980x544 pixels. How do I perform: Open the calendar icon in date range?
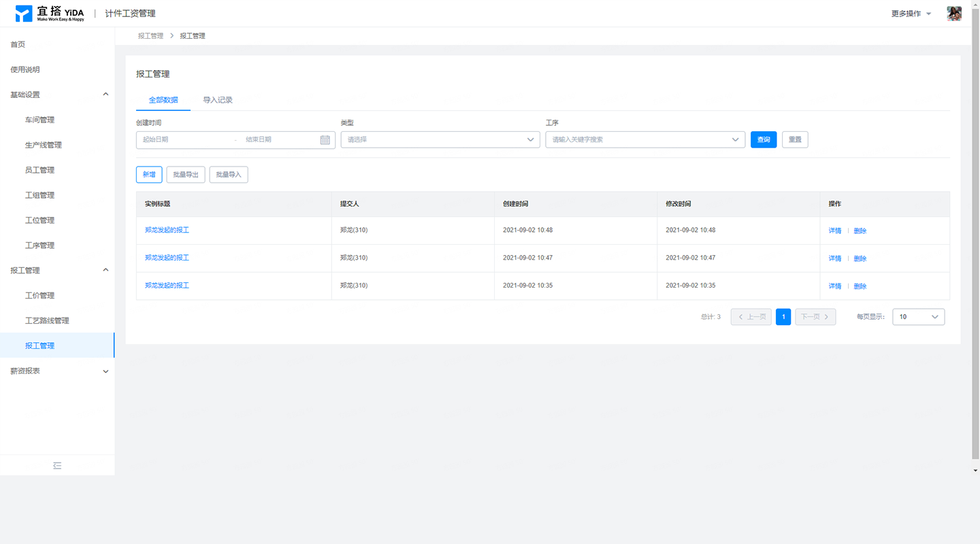coord(325,139)
